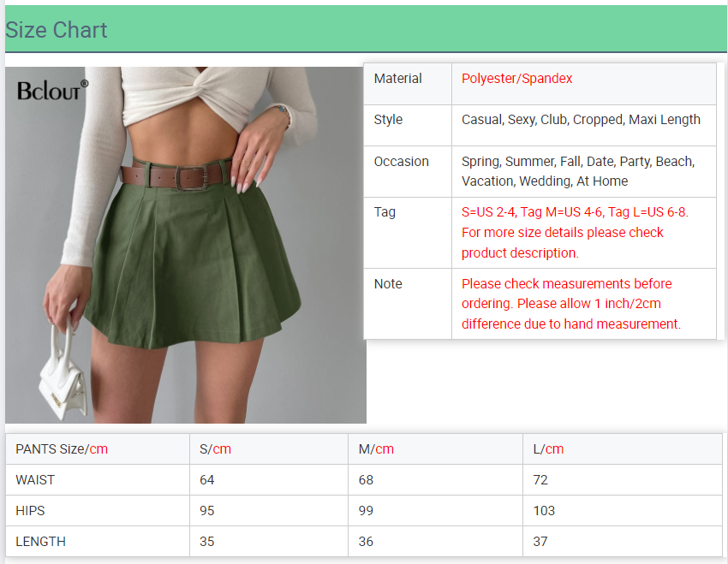
Task: Click the Bclout brand logo on photo
Action: point(52,89)
